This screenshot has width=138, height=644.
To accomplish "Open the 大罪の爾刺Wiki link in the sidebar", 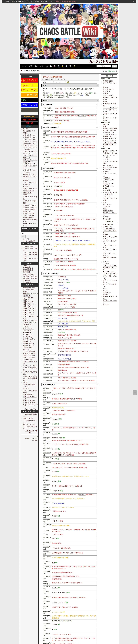I will point(28,395).
